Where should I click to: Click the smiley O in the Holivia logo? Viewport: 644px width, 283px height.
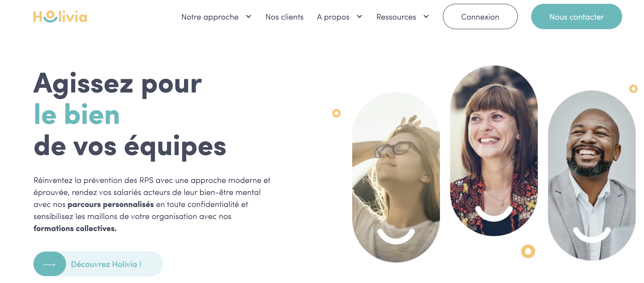[x=50, y=16]
